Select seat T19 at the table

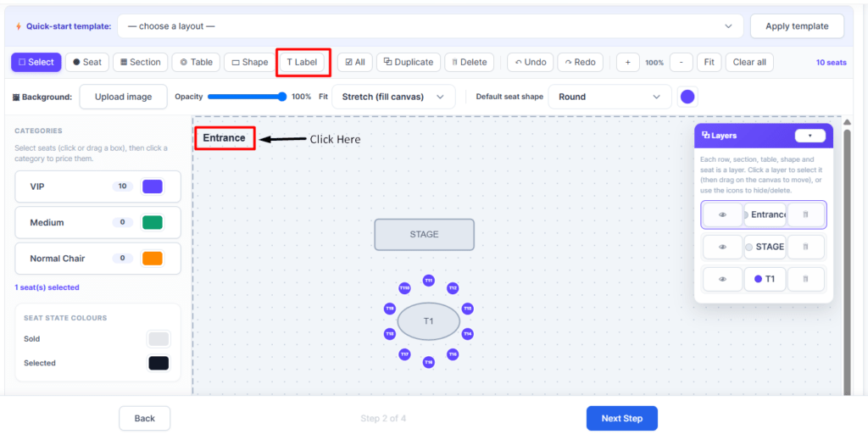(390, 309)
